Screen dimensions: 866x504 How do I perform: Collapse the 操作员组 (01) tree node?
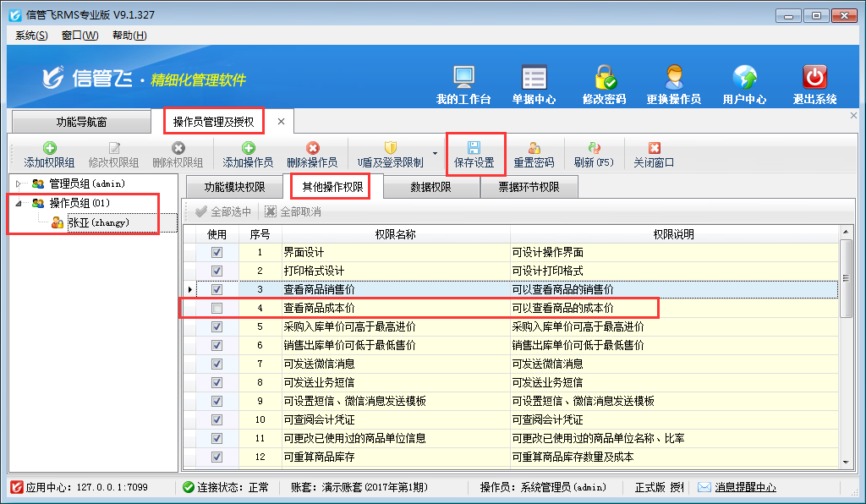(19, 203)
